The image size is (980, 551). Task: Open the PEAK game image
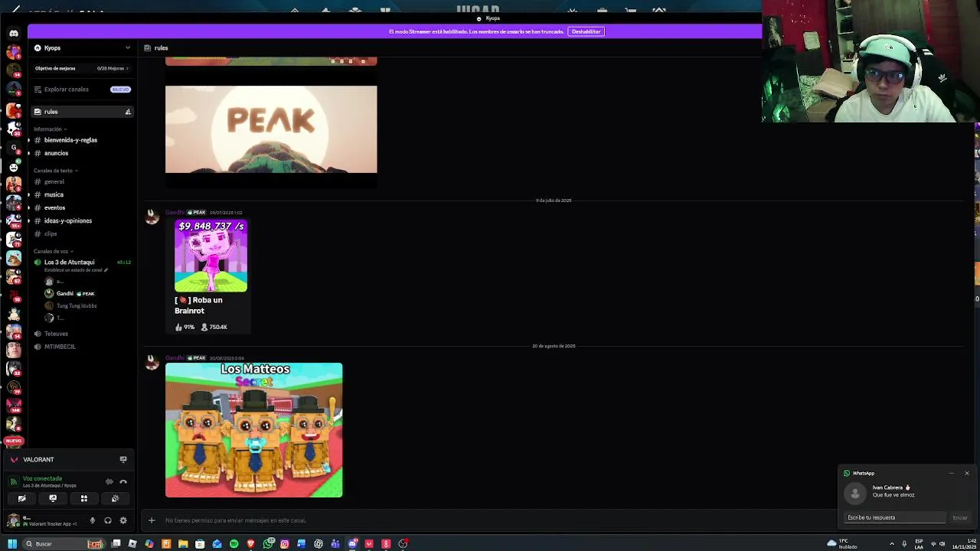click(271, 129)
